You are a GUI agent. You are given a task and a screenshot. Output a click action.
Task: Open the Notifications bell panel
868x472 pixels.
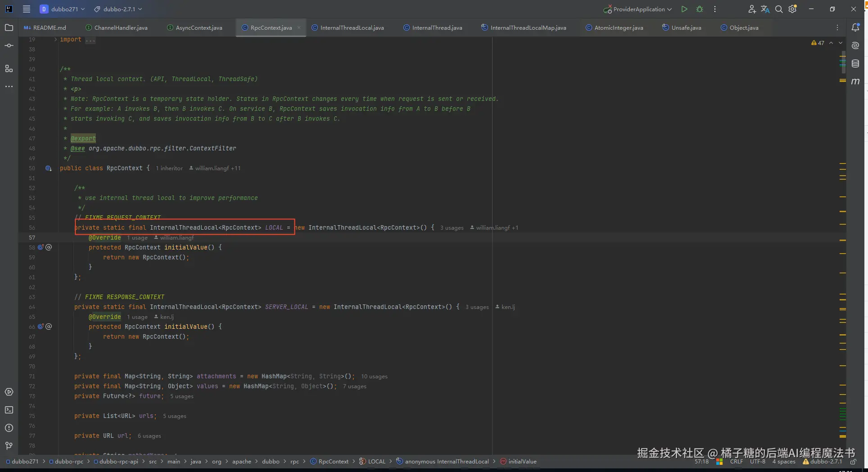point(855,27)
